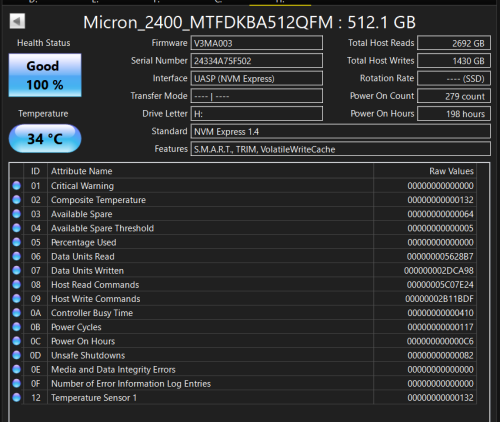Click the Features field with S.M.A.R.T., TRIM

[341, 149]
